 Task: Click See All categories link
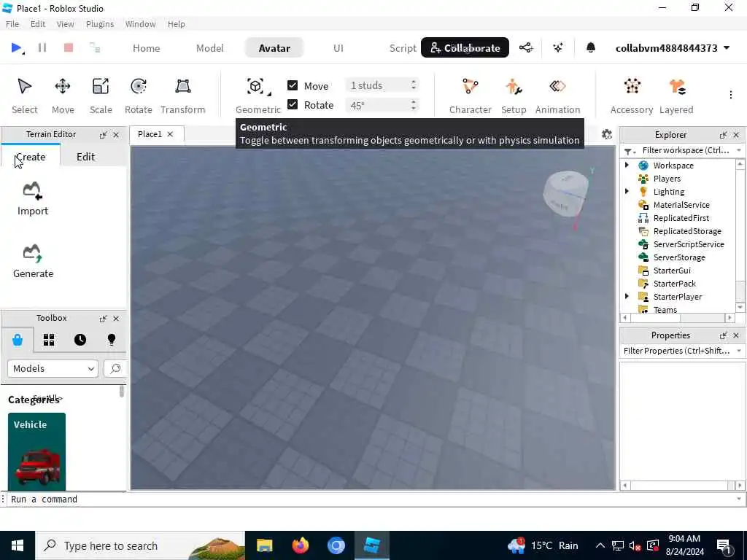(47, 397)
